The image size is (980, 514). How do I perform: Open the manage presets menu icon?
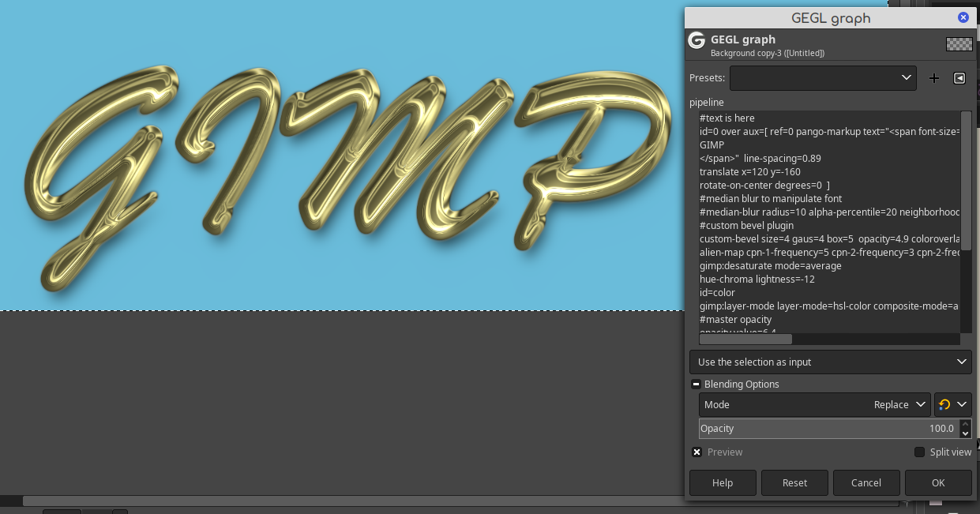pos(959,78)
